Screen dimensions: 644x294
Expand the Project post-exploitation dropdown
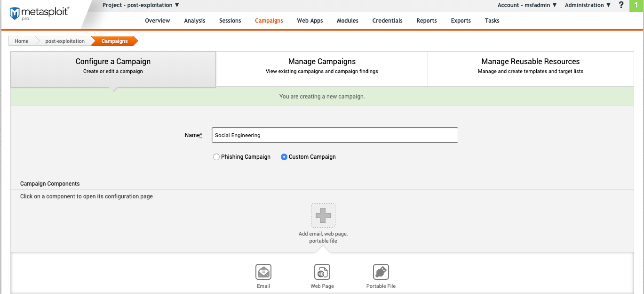[x=141, y=5]
